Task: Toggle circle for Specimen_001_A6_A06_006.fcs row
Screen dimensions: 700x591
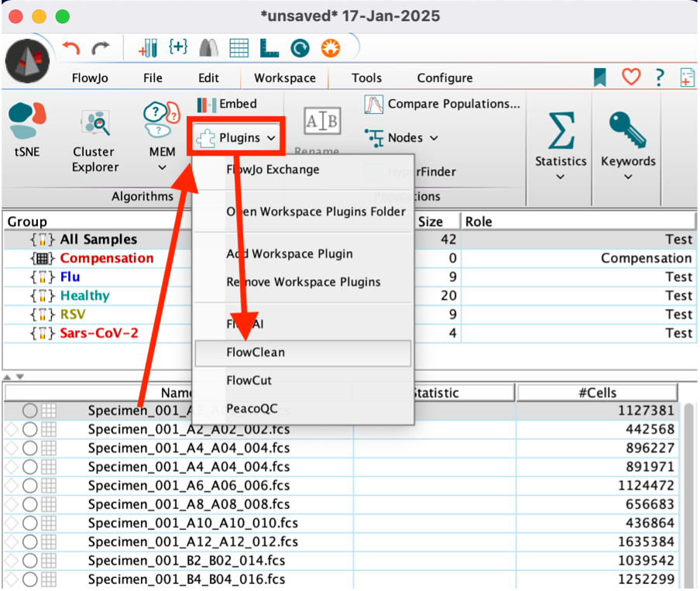Action: 30,486
